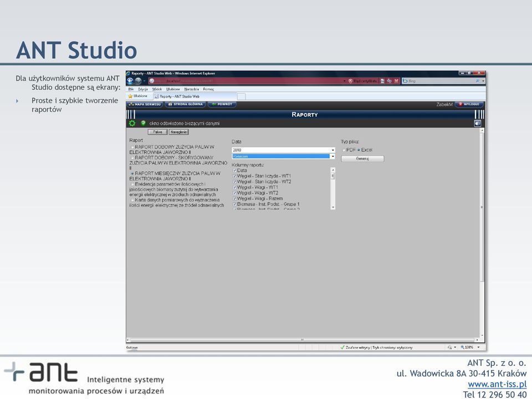Viewport: 532px width, 399px height.
Task: Click the browser Forward arrow button
Action: [138, 81]
